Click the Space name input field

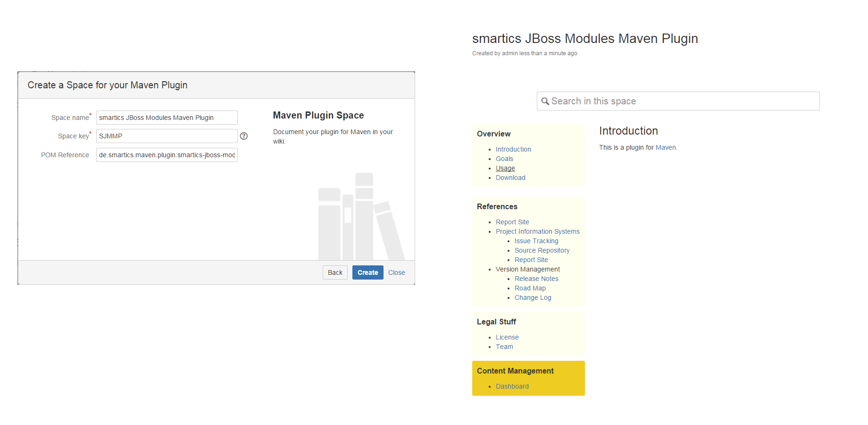click(167, 118)
